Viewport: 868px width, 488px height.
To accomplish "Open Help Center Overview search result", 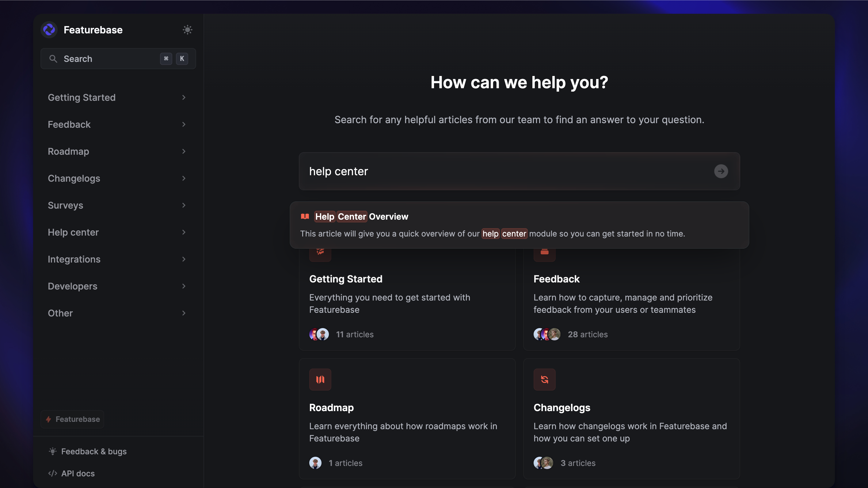I will [361, 217].
